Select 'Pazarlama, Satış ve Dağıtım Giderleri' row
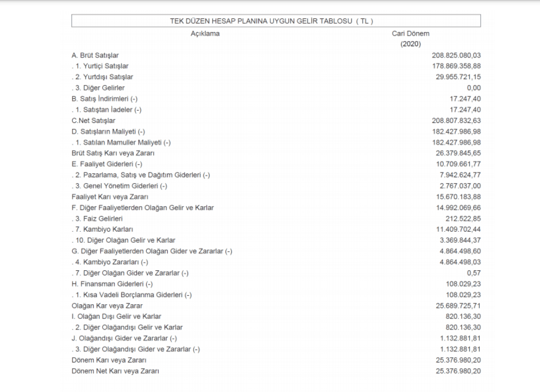 point(141,175)
